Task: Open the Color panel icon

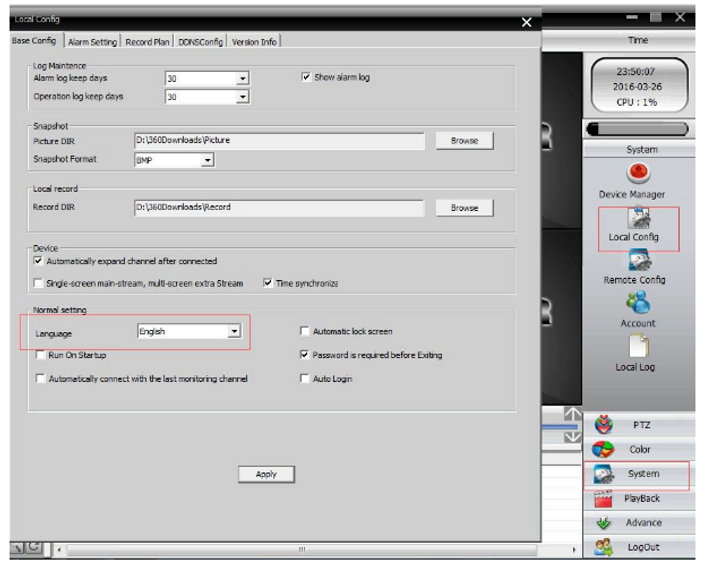Action: (x=603, y=449)
